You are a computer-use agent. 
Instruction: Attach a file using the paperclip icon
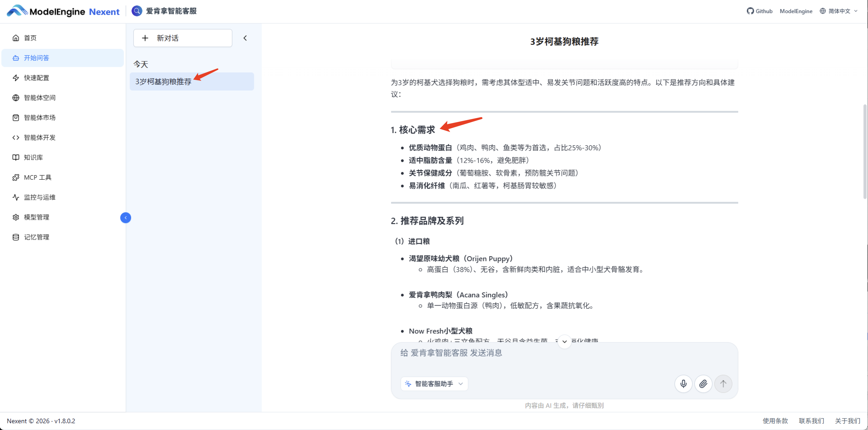click(703, 383)
